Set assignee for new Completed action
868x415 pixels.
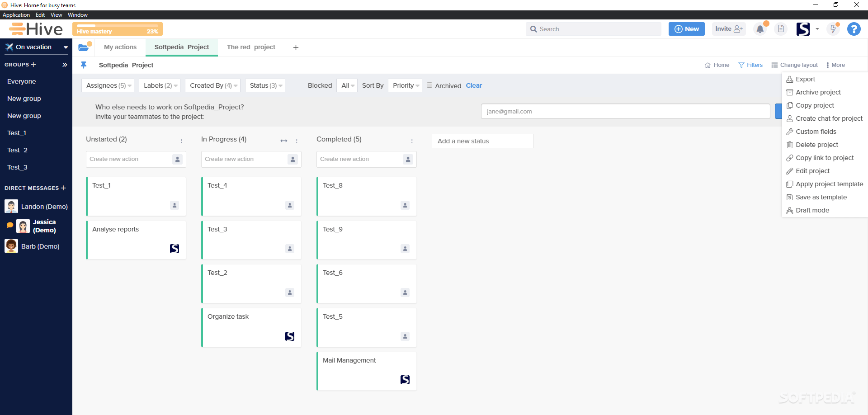408,159
